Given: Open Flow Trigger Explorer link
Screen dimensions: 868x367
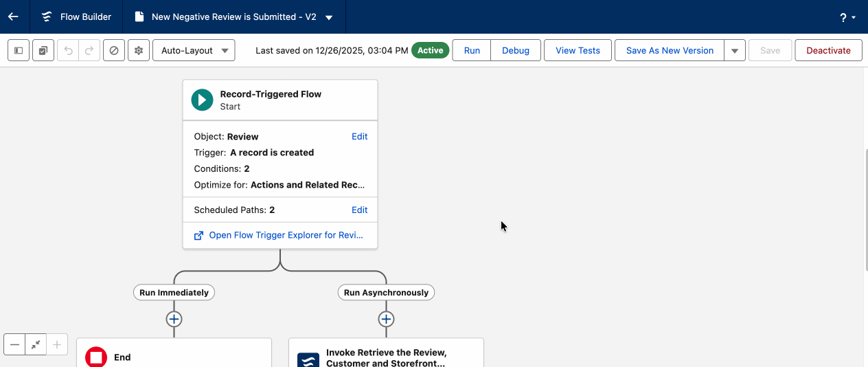Looking at the screenshot, I should coord(286,235).
